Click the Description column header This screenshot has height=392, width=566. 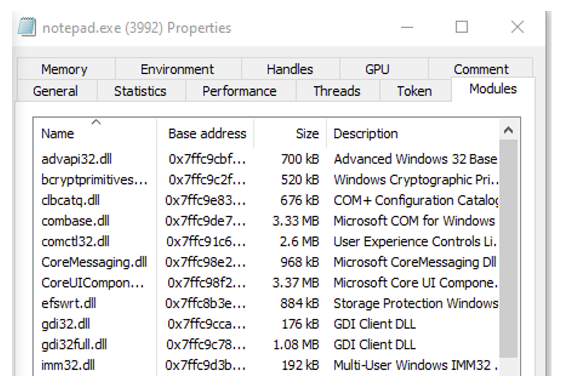[x=365, y=134]
